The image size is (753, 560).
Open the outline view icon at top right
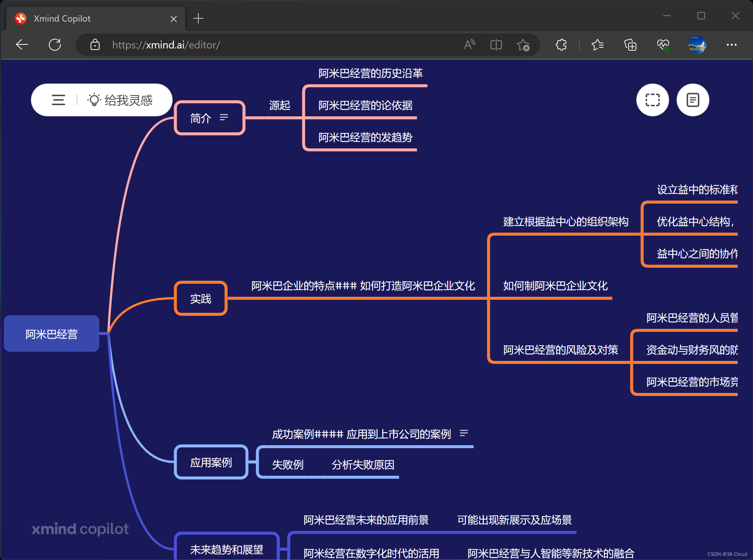[693, 100]
